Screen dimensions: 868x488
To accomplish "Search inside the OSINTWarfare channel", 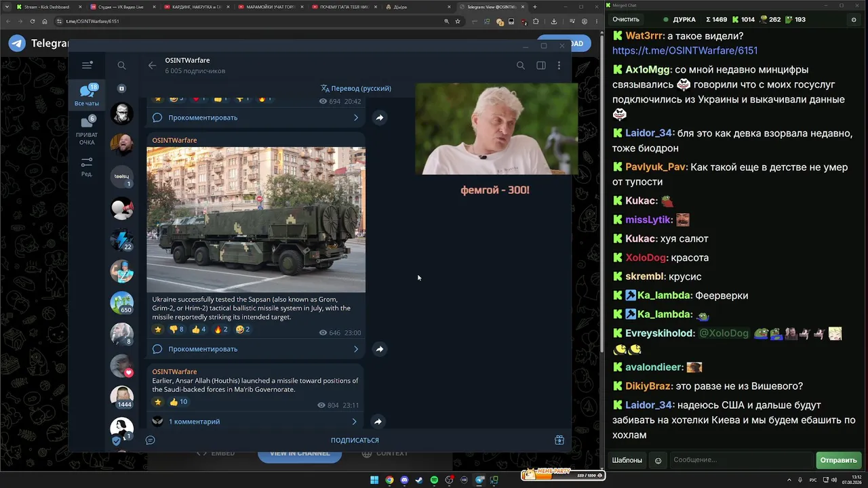I will pos(521,65).
